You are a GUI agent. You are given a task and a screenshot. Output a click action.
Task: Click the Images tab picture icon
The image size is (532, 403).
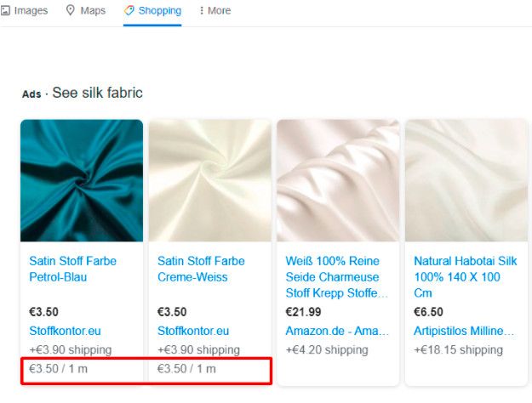pyautogui.click(x=5, y=11)
